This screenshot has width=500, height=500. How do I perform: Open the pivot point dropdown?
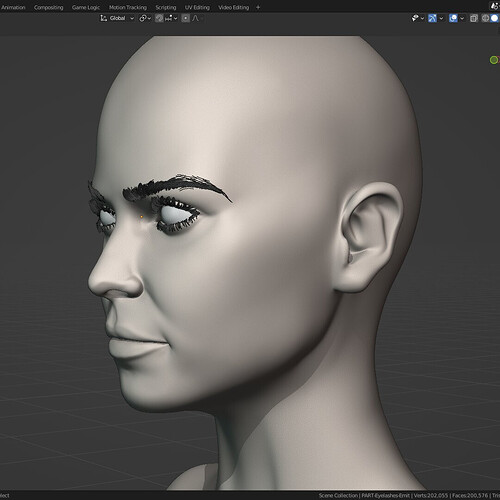click(145, 18)
